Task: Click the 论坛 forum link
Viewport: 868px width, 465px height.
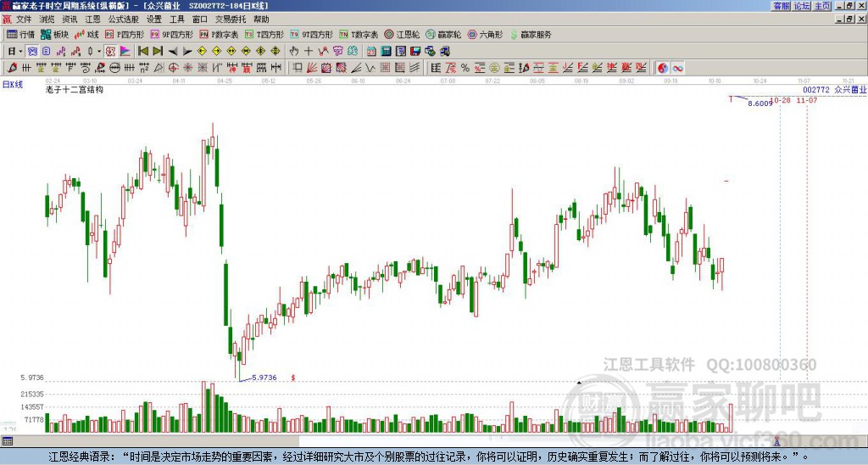Action: click(x=802, y=6)
